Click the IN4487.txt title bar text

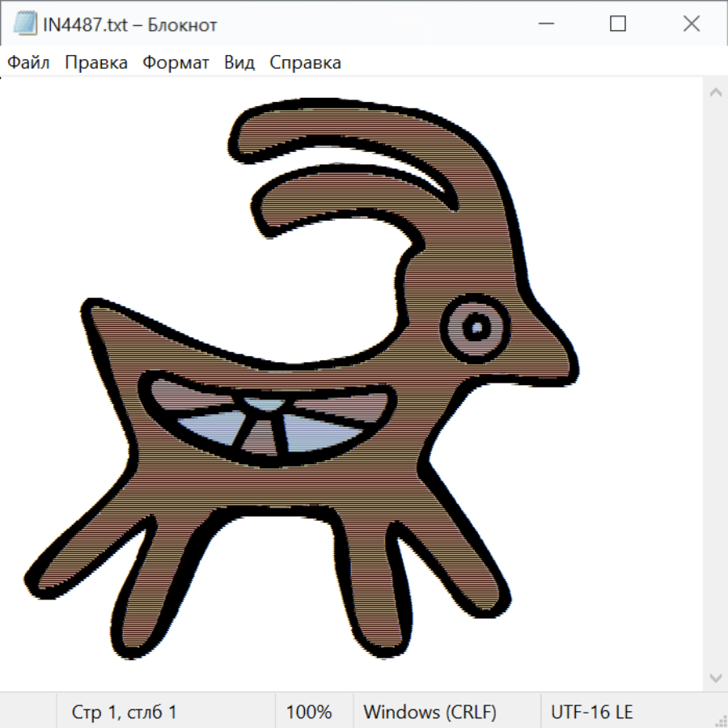130,25
